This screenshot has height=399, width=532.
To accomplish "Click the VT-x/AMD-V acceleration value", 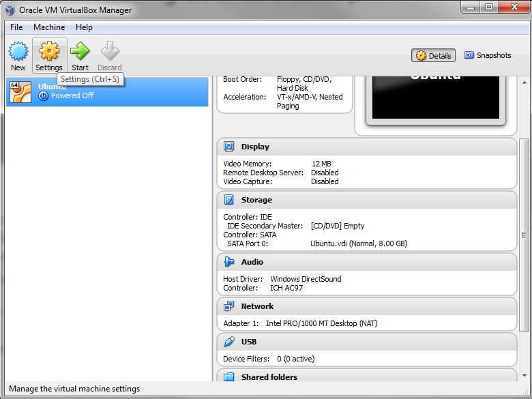I will [x=310, y=102].
